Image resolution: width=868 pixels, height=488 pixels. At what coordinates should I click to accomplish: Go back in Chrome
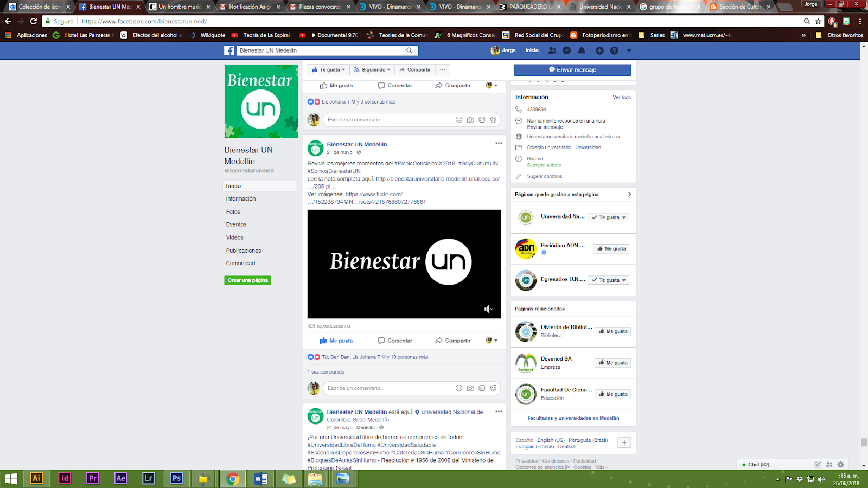click(x=8, y=21)
